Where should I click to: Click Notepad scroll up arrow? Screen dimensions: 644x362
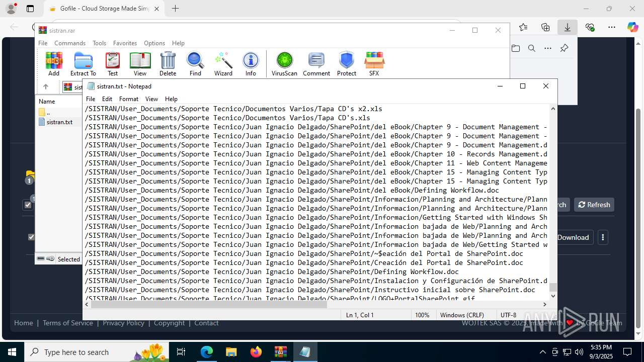pos(553,109)
